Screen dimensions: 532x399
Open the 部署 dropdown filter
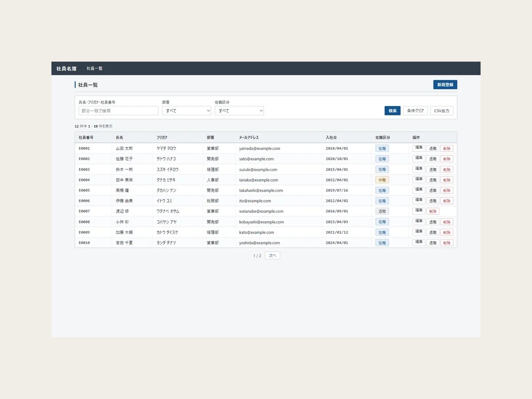[187, 111]
